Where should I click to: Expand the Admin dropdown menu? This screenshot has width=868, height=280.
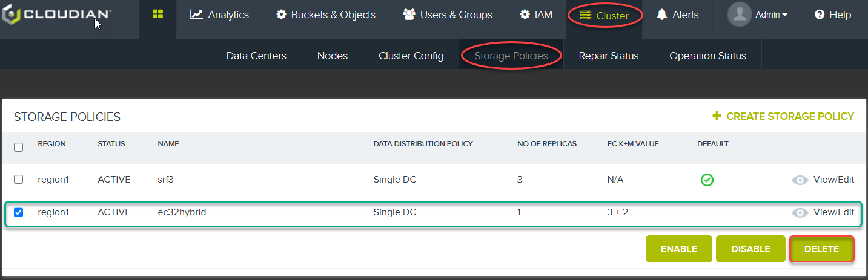[772, 15]
